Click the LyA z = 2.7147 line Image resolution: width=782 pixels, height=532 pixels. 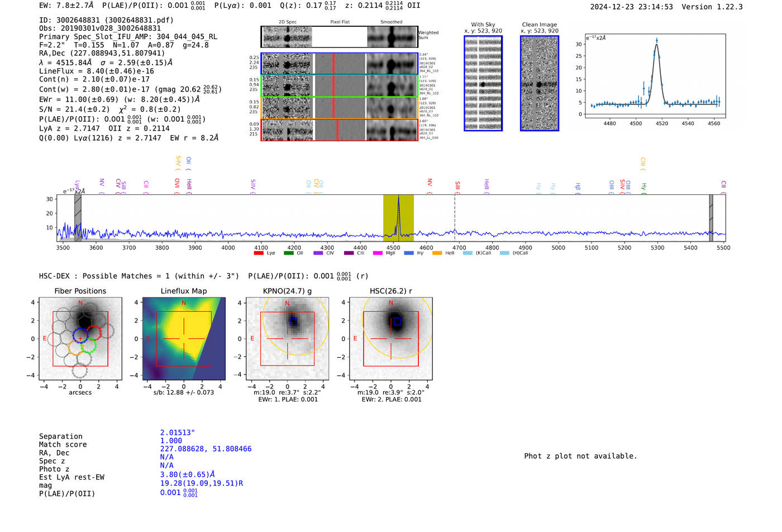coord(70,128)
